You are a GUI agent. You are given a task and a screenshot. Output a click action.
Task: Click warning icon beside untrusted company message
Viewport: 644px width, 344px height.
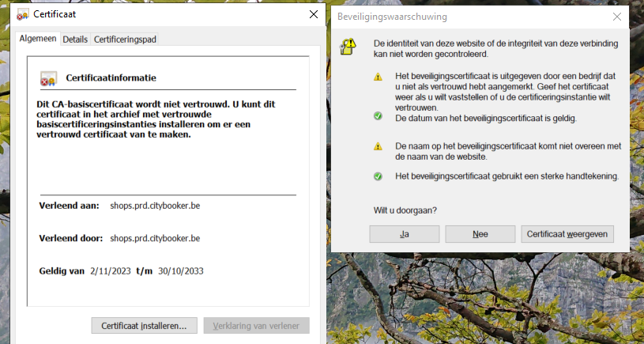click(x=378, y=77)
